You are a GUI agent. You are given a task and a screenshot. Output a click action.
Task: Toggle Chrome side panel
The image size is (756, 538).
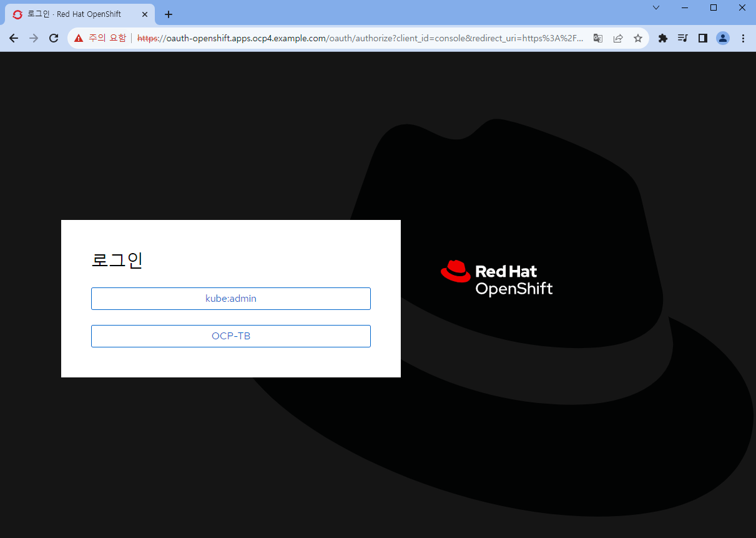click(703, 38)
